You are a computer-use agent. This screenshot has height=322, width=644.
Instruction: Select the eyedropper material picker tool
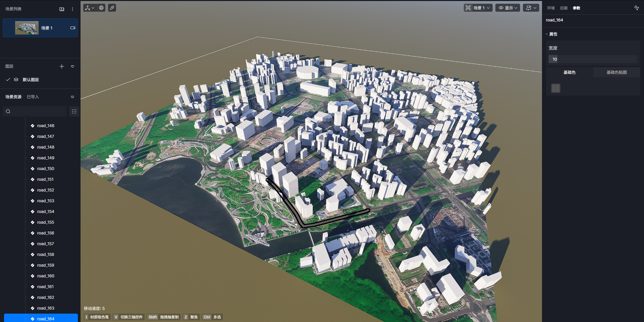tap(112, 8)
